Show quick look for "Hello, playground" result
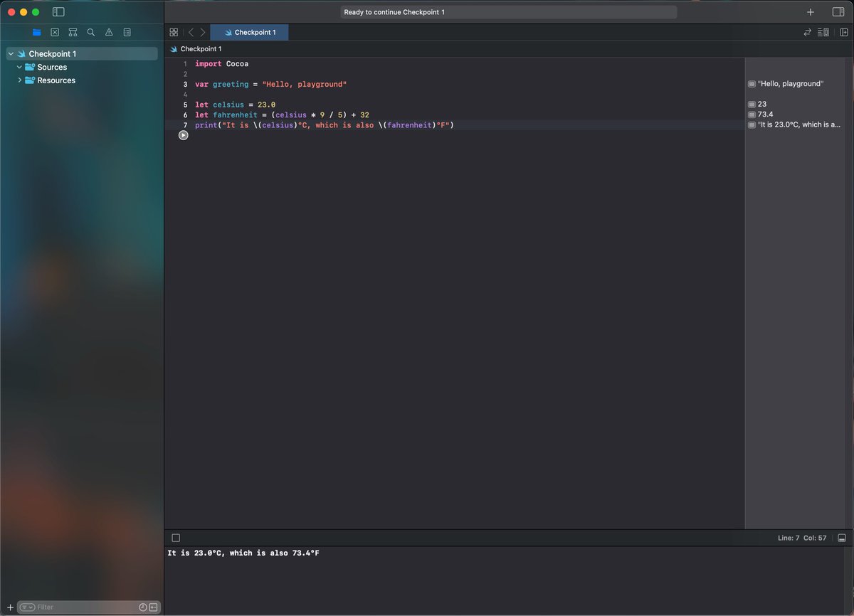854x616 pixels. tap(752, 84)
